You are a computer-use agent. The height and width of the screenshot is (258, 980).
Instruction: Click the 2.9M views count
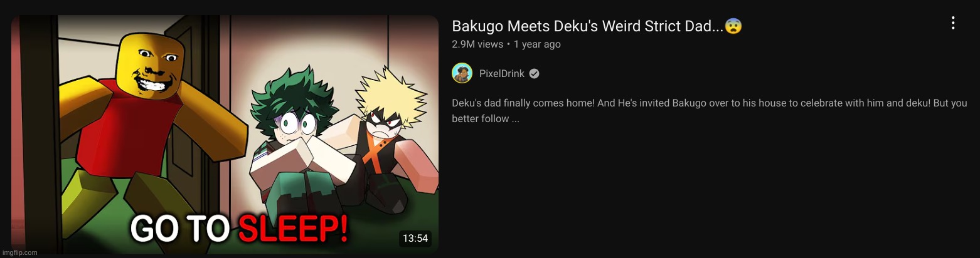tap(477, 44)
